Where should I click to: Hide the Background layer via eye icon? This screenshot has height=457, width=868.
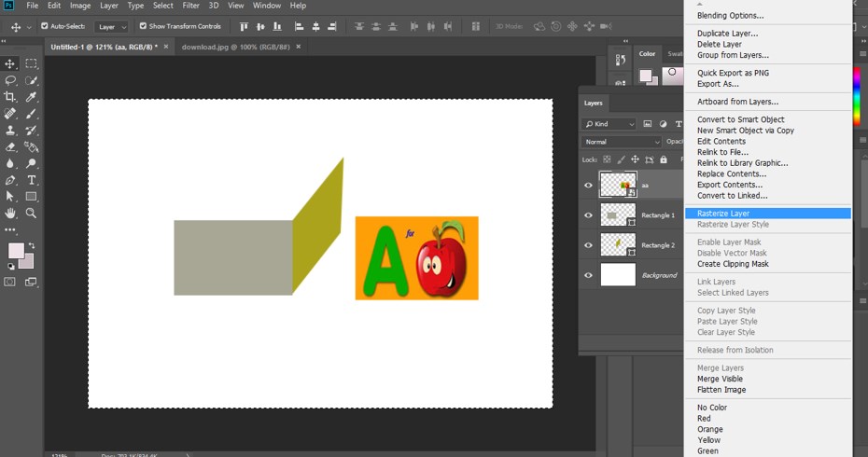[588, 275]
